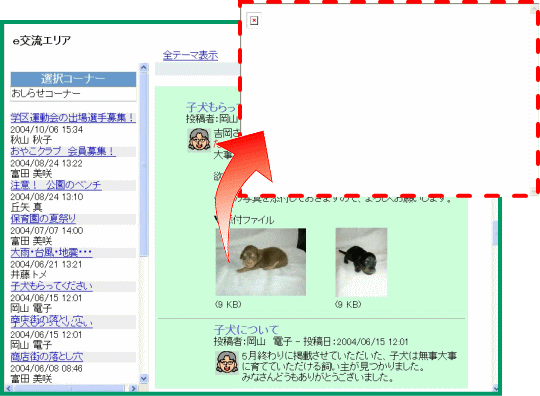Click the e交流エリア page title
Screen dimensions: 540x396
[42, 41]
